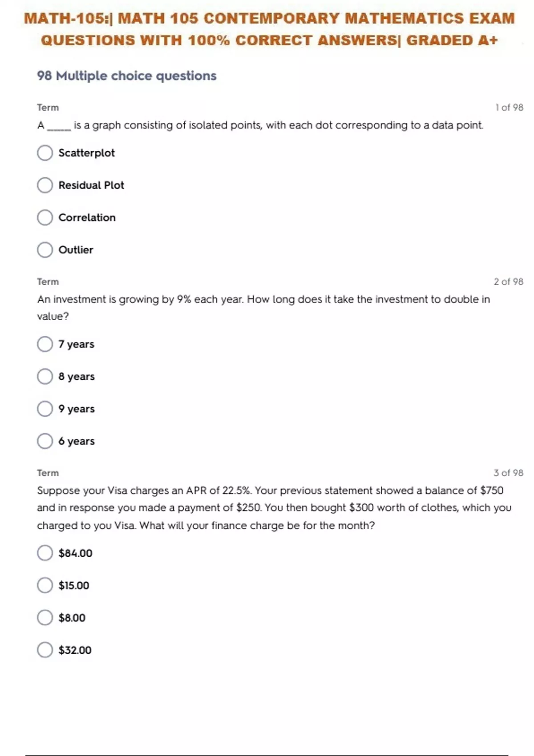Viewport: 534px width, 756px height.
Task: Pick the $8.00 radio button
Action: [x=45, y=618]
